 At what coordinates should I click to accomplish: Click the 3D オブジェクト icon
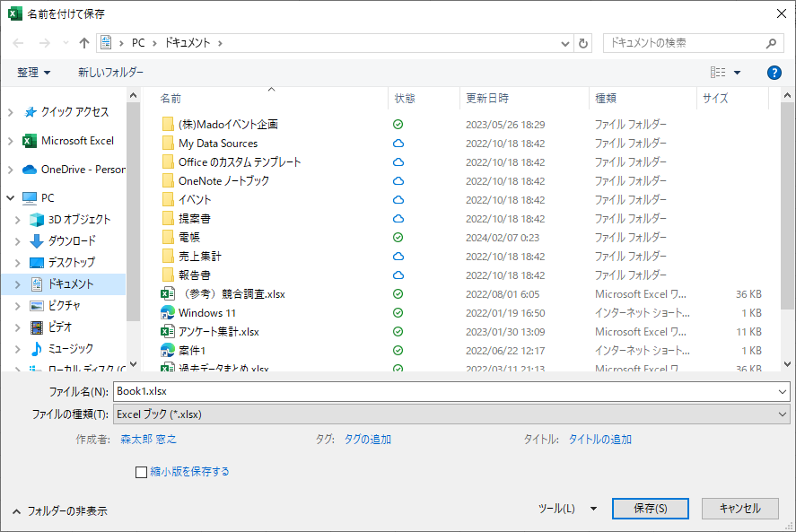(37, 220)
